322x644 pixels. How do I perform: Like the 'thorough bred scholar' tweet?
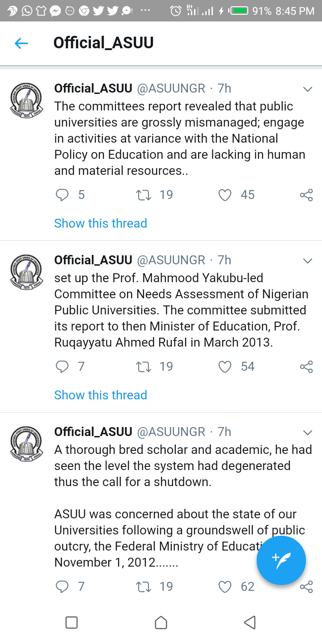click(225, 587)
